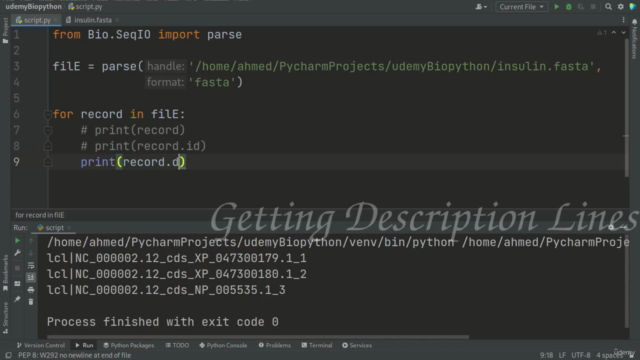Click 'Process finished with exit code 0' text
Viewport: 640px width, 360px height.
[x=162, y=322]
